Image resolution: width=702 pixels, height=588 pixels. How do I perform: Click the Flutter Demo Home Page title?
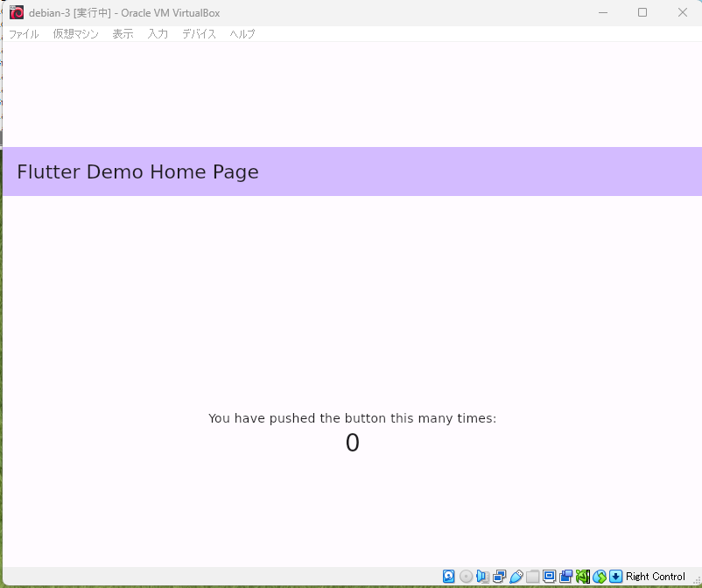coord(138,171)
